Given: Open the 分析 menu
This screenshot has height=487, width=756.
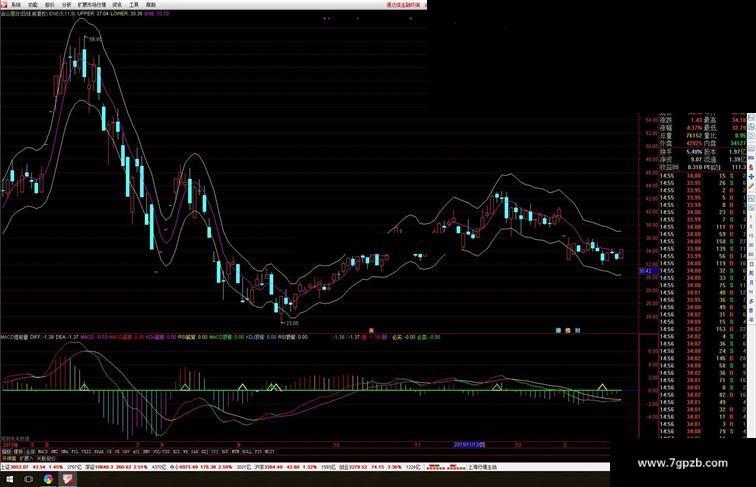Looking at the screenshot, I should coord(67,4).
